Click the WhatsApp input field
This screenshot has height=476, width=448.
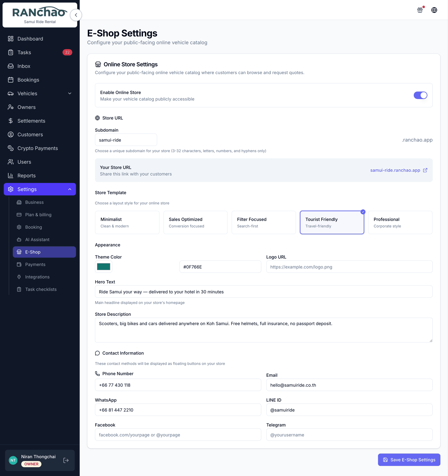[178, 410]
